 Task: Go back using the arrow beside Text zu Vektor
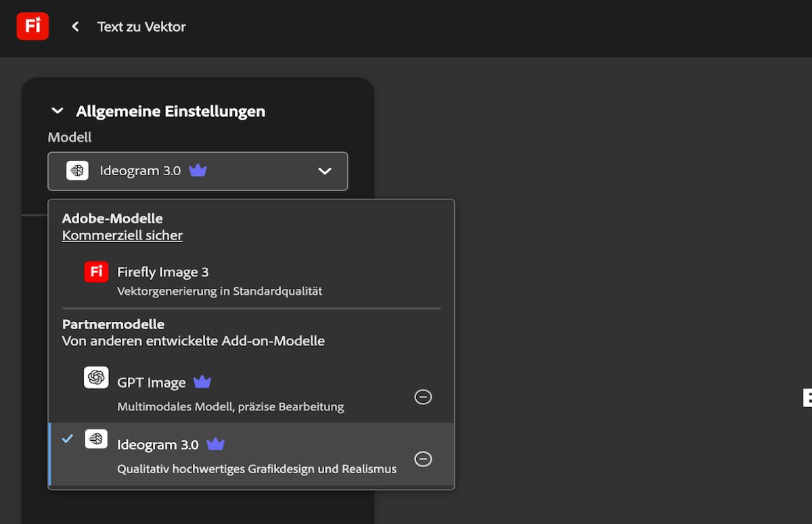75,26
